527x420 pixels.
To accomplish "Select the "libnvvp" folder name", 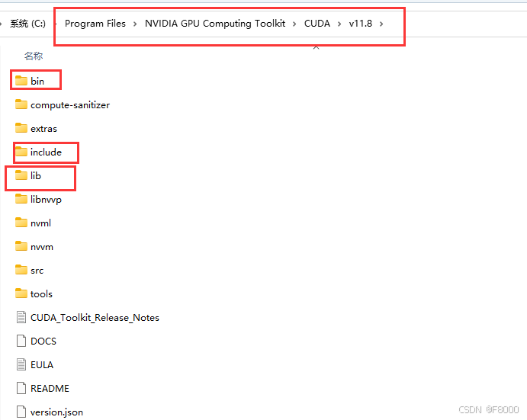I will point(46,199).
